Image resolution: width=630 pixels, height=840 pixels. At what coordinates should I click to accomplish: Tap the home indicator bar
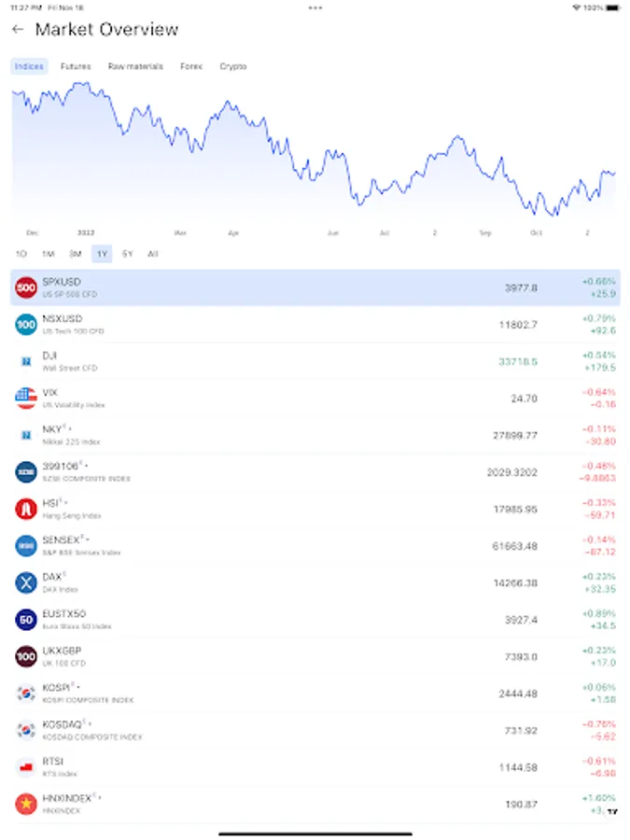coord(315,833)
